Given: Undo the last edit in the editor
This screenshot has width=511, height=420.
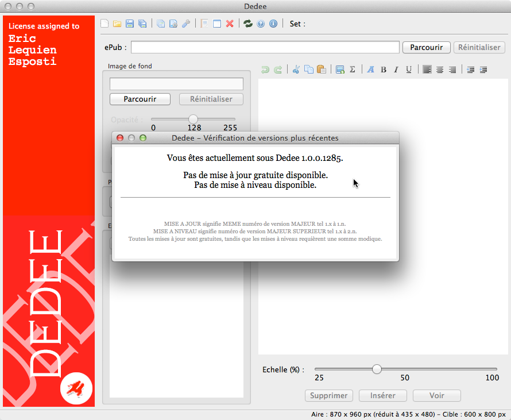Looking at the screenshot, I should pyautogui.click(x=265, y=70).
